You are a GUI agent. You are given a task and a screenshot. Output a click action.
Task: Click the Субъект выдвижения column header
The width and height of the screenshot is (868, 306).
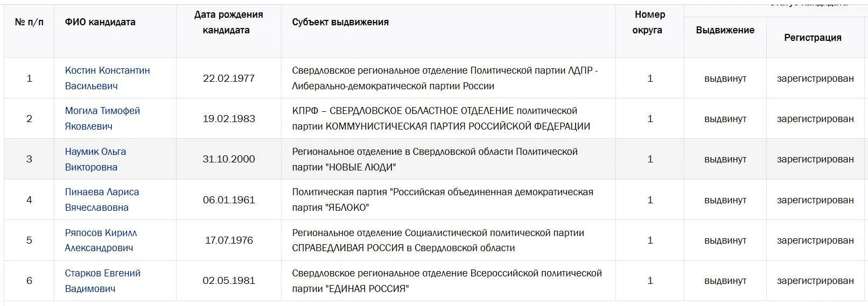[x=340, y=22]
